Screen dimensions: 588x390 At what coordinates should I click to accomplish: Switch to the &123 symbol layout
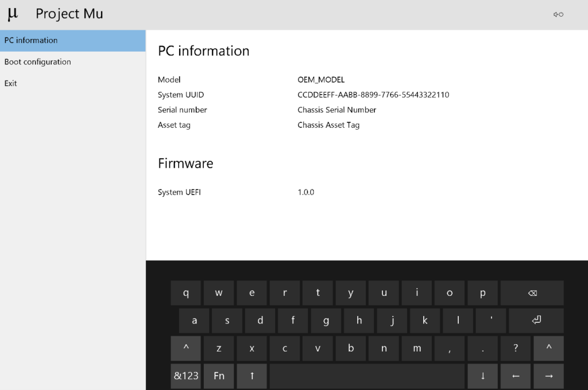185,376
